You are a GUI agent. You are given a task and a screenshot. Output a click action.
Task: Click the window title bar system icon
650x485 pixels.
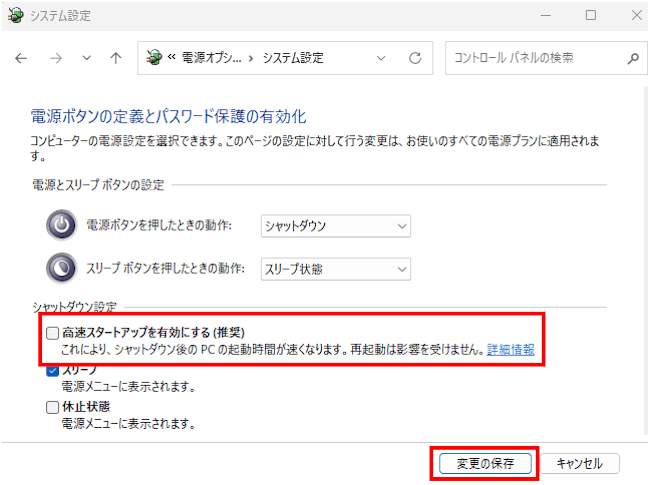click(16, 16)
